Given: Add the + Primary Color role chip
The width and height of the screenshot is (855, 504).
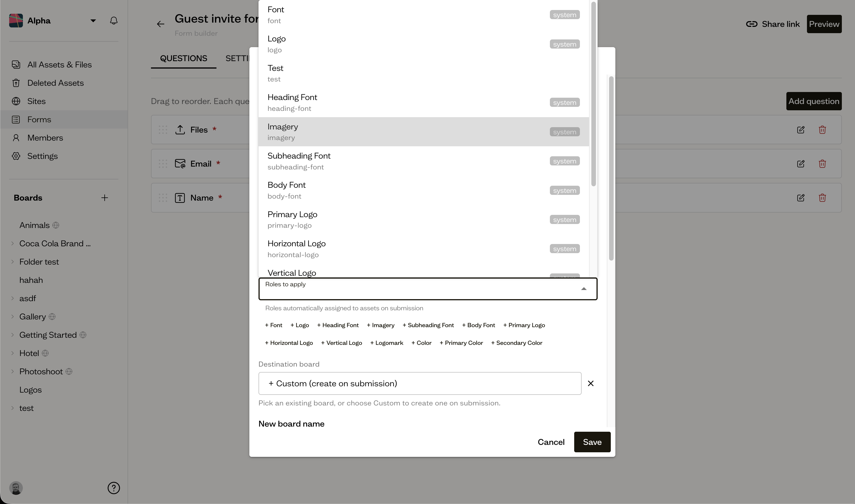Looking at the screenshot, I should point(461,343).
